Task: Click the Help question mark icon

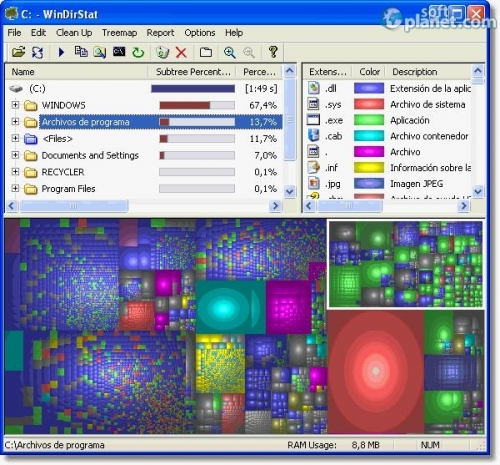Action: click(273, 52)
